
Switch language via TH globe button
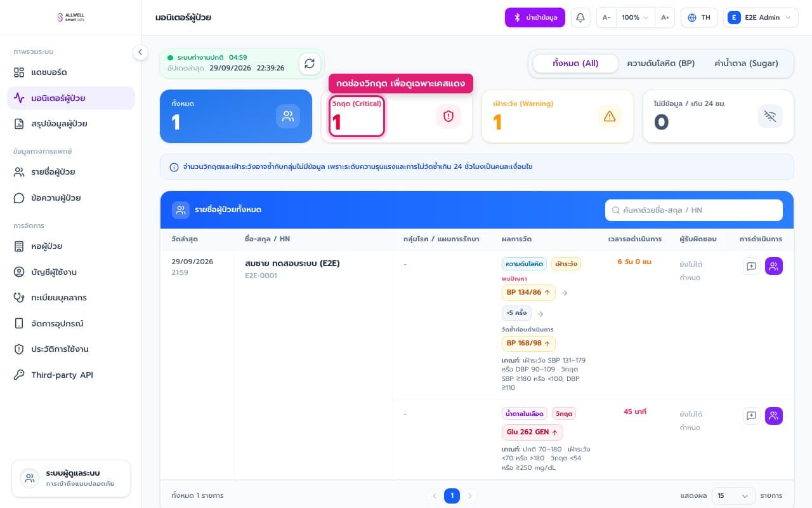(699, 18)
